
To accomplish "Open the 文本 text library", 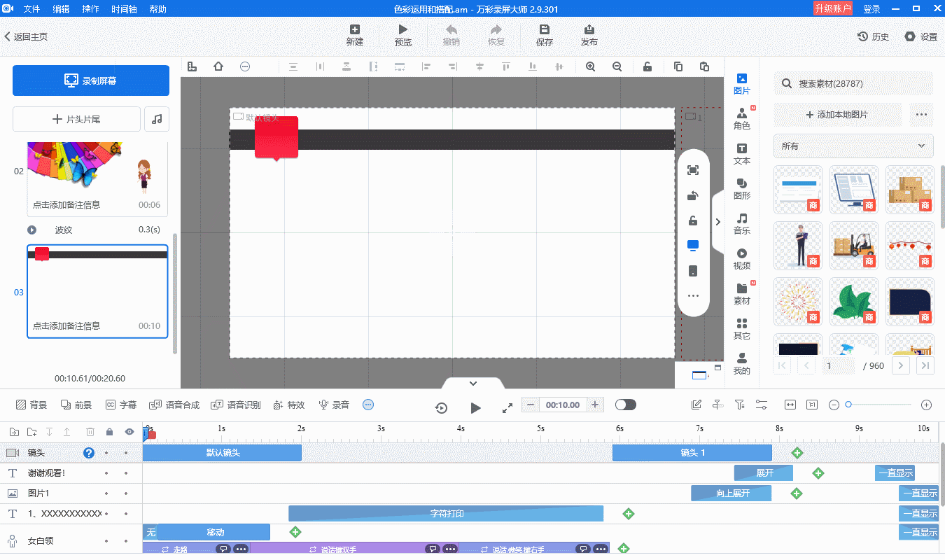I will click(x=742, y=154).
